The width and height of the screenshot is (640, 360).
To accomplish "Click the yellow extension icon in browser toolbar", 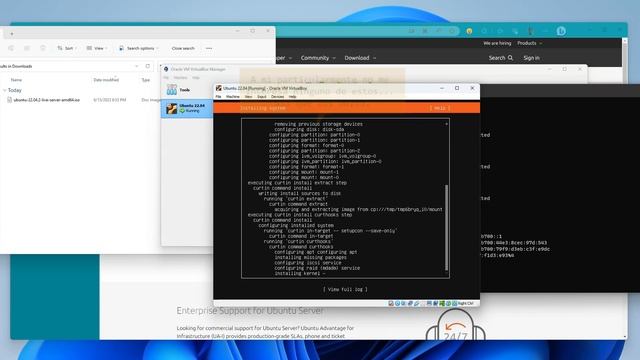I will [469, 31].
